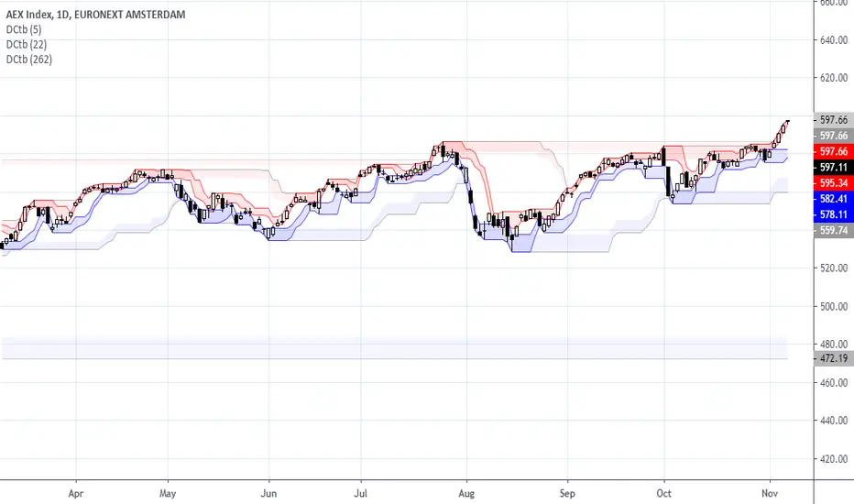Screen dimensions: 854x504
Task: Click the 500.00 price scale label
Action: pos(834,306)
